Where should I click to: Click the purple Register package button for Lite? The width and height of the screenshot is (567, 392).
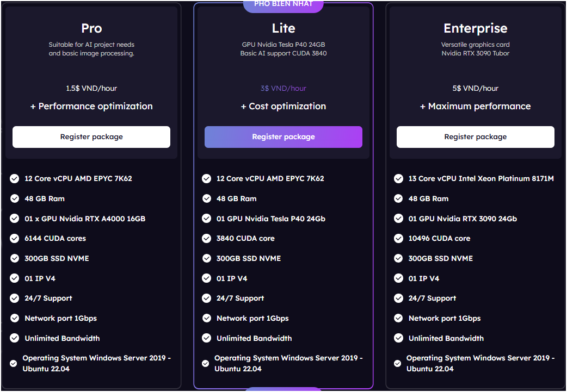283,137
